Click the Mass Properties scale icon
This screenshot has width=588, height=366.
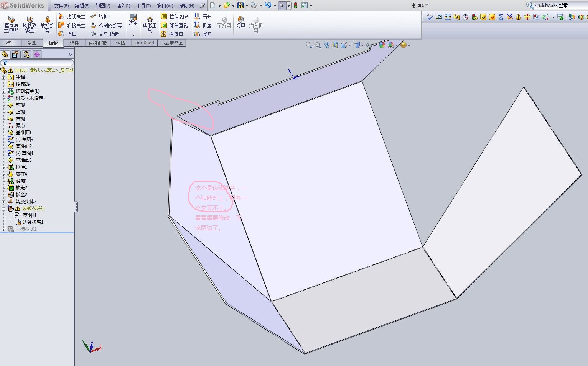click(448, 17)
